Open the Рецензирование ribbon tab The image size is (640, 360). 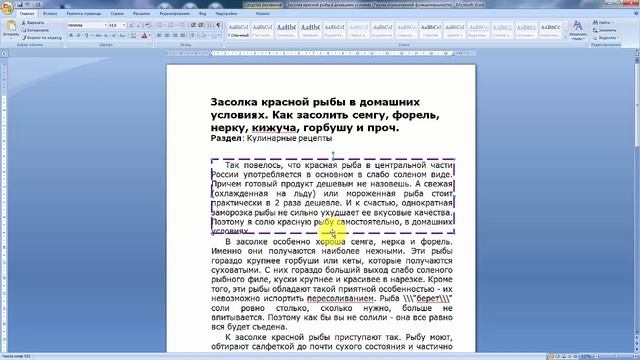pyautogui.click(x=175, y=13)
